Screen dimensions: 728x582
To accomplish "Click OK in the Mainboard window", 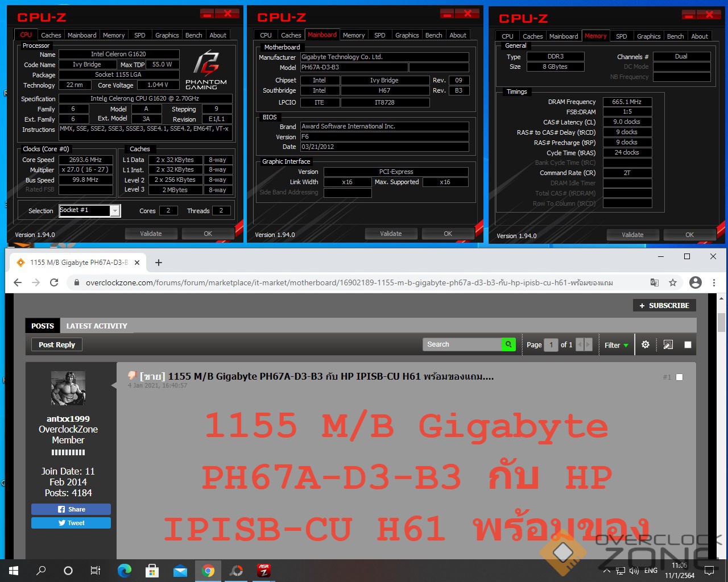I will [448, 234].
